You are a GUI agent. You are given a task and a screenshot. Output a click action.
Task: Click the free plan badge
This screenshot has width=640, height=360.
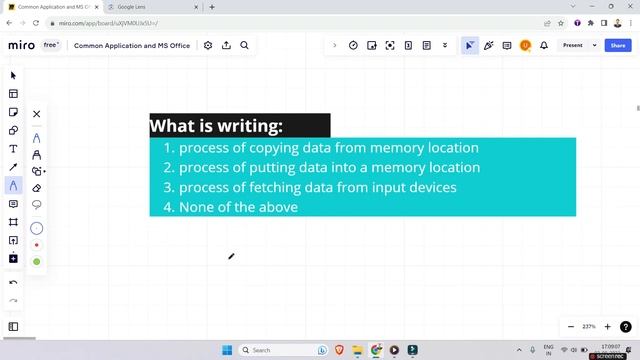pos(51,45)
